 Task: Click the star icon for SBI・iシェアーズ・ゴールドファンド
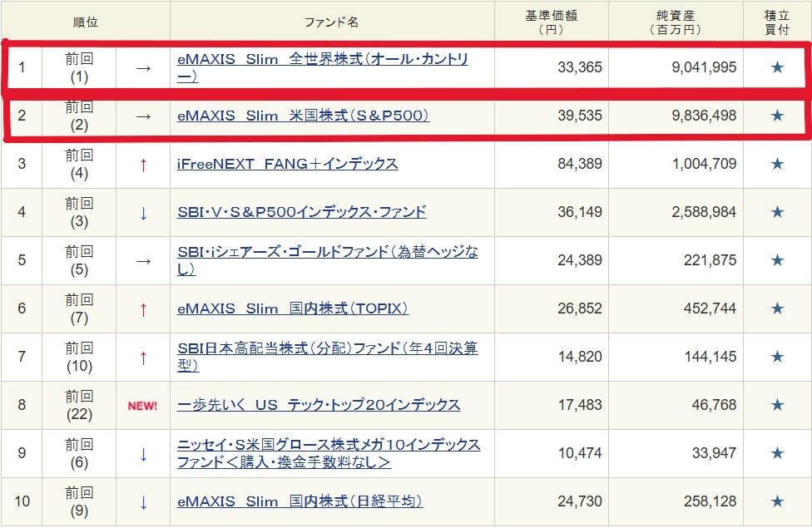tap(777, 260)
